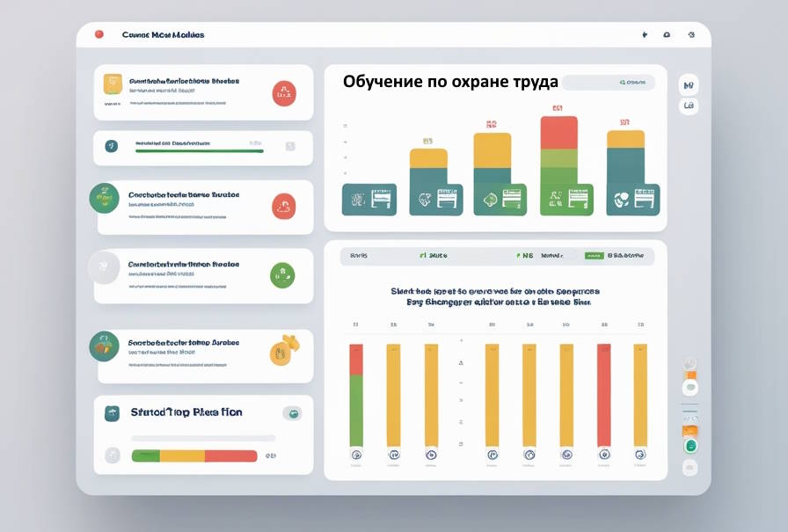788x532 pixels.
Task: Click the first tab in the lower chart filter bar
Action: point(359,256)
